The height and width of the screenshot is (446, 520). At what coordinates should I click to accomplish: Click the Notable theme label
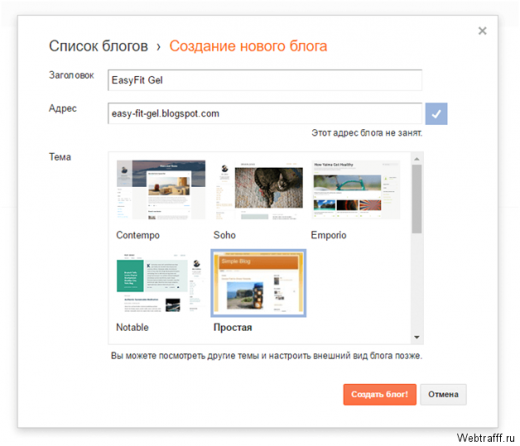[132, 327]
